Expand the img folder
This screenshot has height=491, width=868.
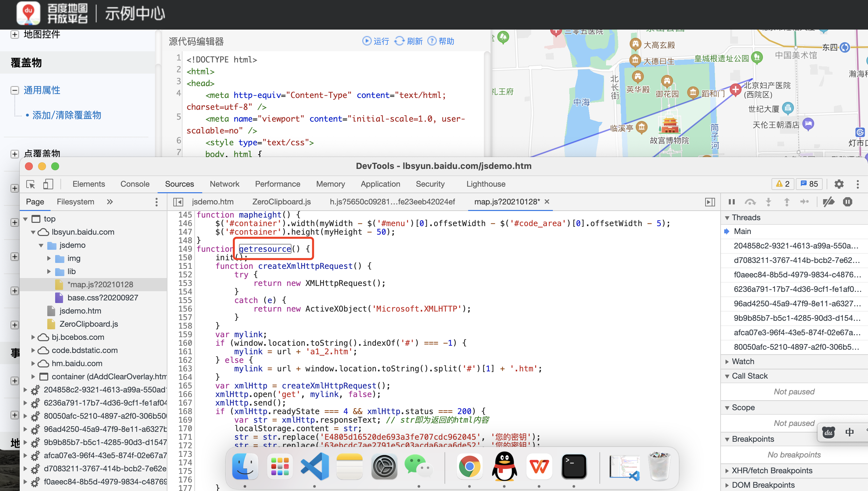(x=49, y=258)
